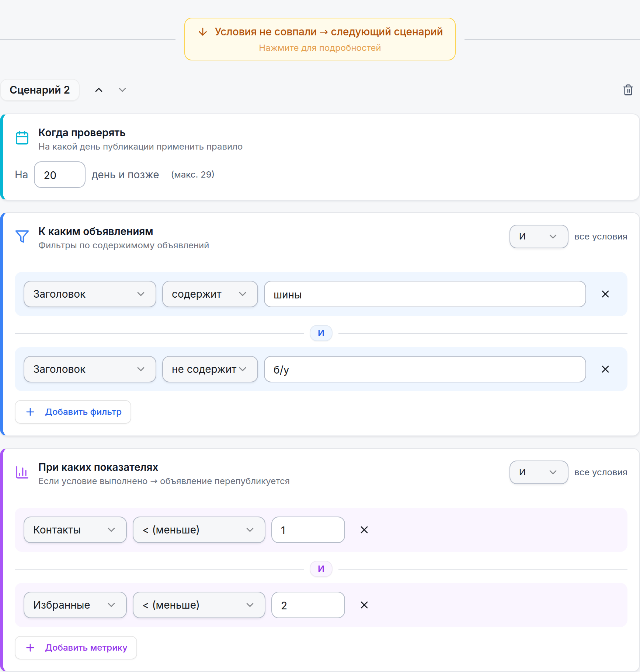The image size is (640, 672).
Task: Open the Заголовок dropdown in the шины row
Action: coord(90,294)
